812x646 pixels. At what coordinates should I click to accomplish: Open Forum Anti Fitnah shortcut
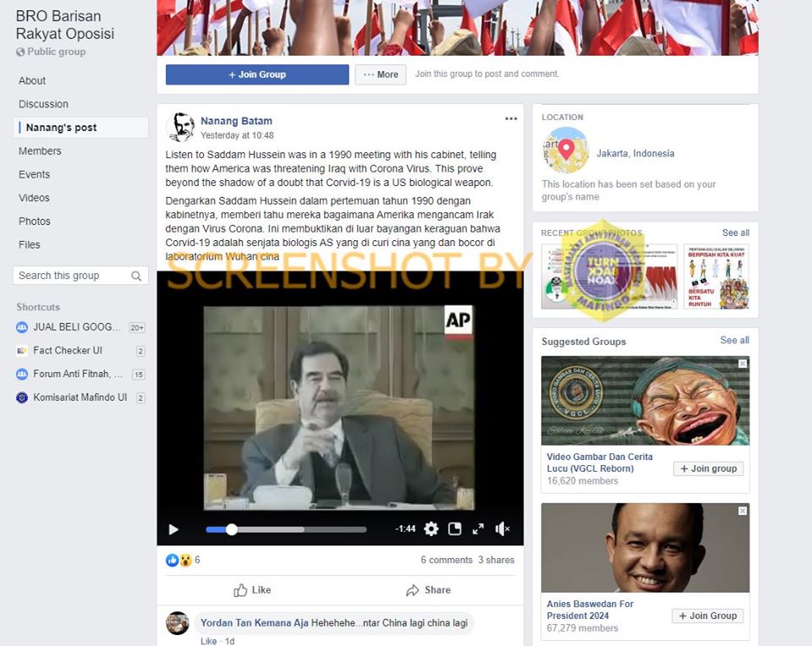pyautogui.click(x=78, y=374)
